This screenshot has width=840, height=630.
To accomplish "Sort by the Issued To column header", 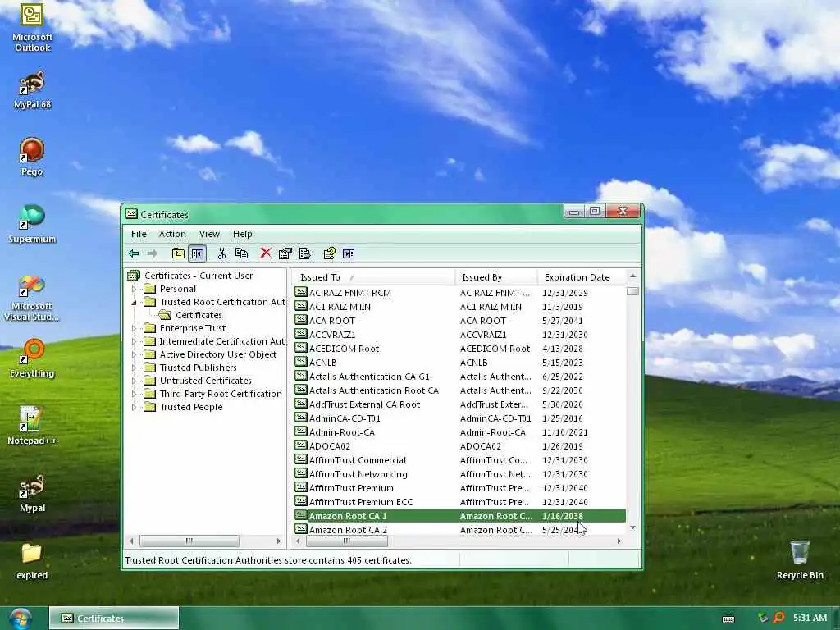I will pos(374,277).
